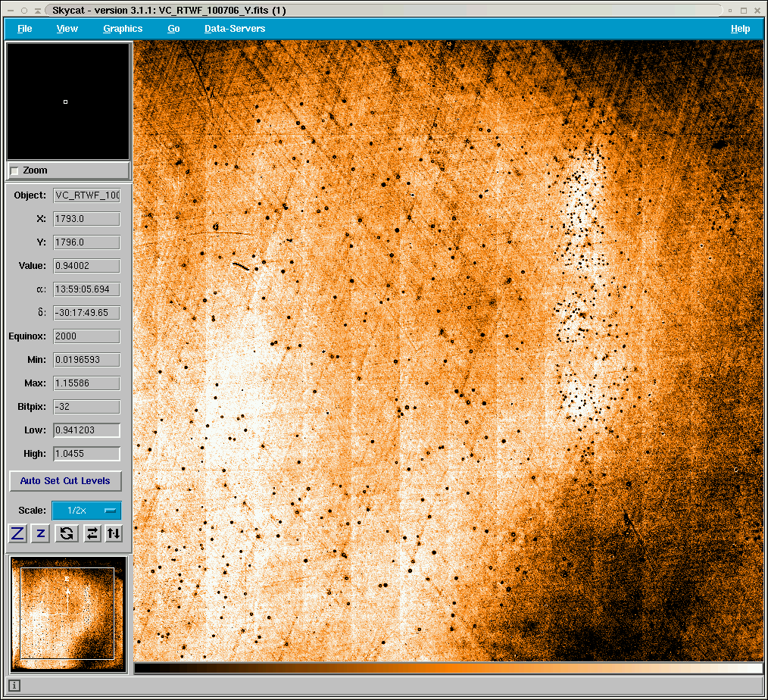Image resolution: width=768 pixels, height=700 pixels.
Task: Open the View menu
Action: [x=67, y=29]
